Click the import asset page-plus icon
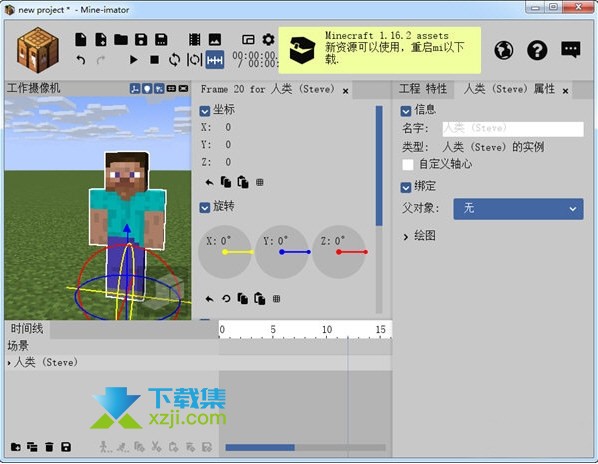 tap(101, 39)
